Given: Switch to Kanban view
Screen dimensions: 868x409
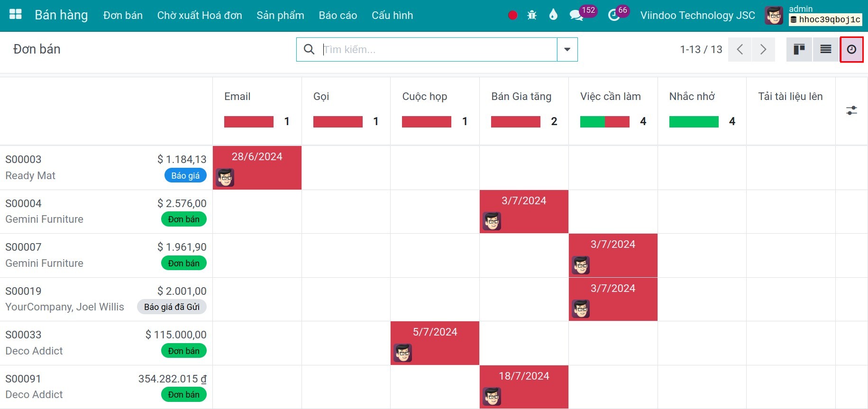Looking at the screenshot, I should coord(799,49).
